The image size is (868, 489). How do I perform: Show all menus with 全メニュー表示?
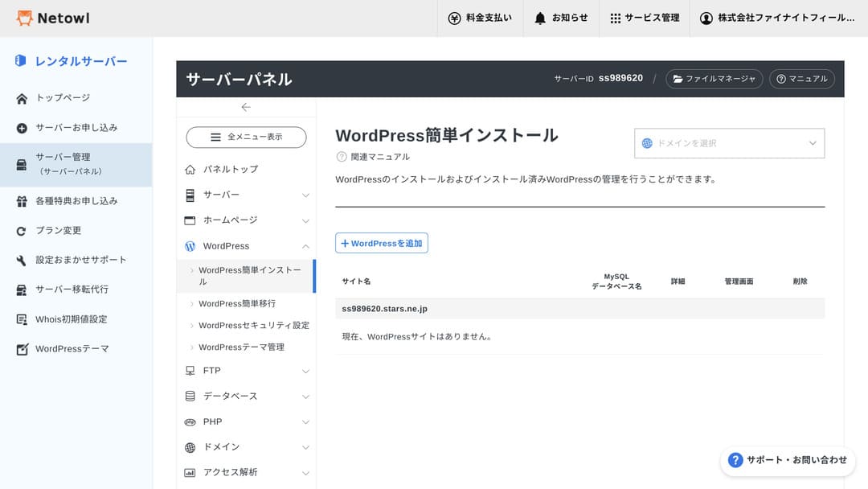(246, 138)
